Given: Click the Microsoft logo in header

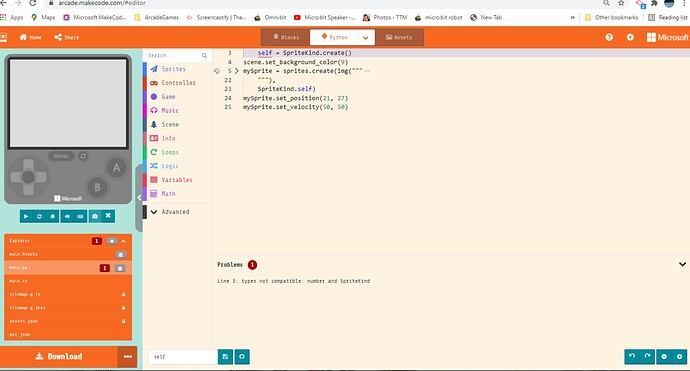Looking at the screenshot, I should point(667,37).
